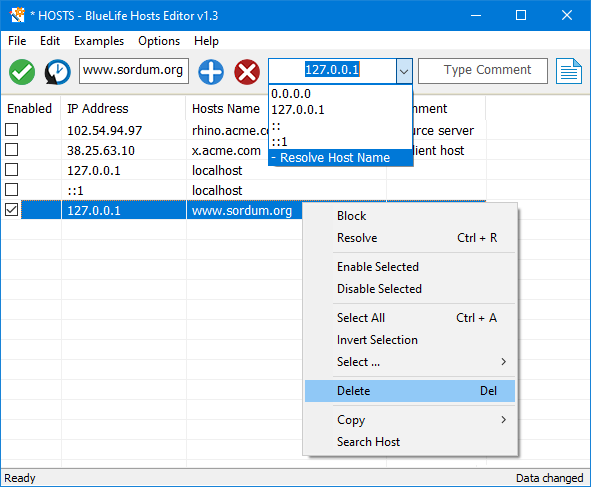
Task: Toggle checkbox for the 38.25.63.10 row
Action: [x=12, y=150]
